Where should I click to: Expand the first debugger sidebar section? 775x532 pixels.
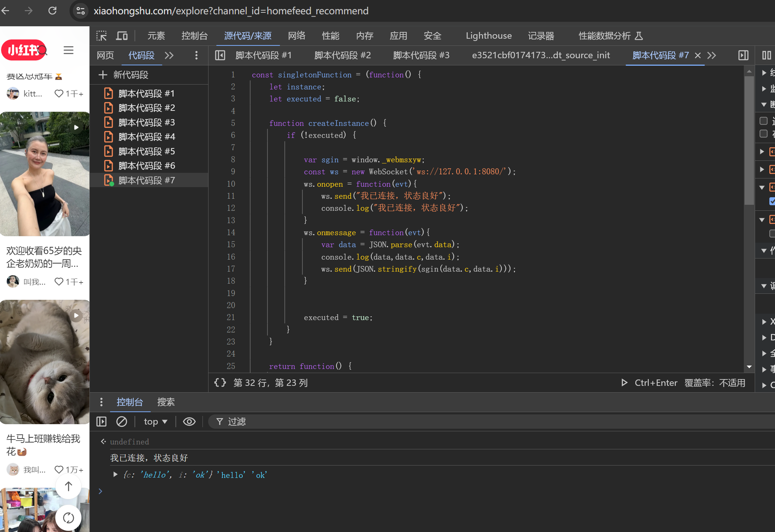[x=764, y=73]
